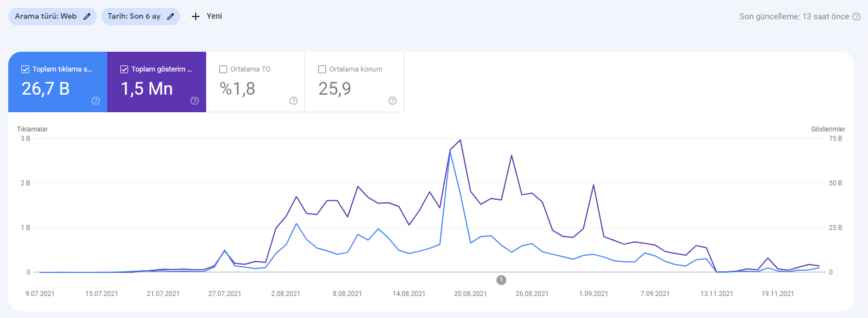
Task: Click the Gösterimler axis label
Action: [x=828, y=129]
